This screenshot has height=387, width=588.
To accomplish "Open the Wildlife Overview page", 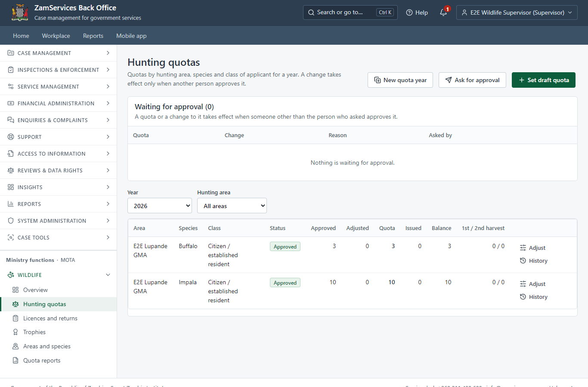I will tap(59, 290).
